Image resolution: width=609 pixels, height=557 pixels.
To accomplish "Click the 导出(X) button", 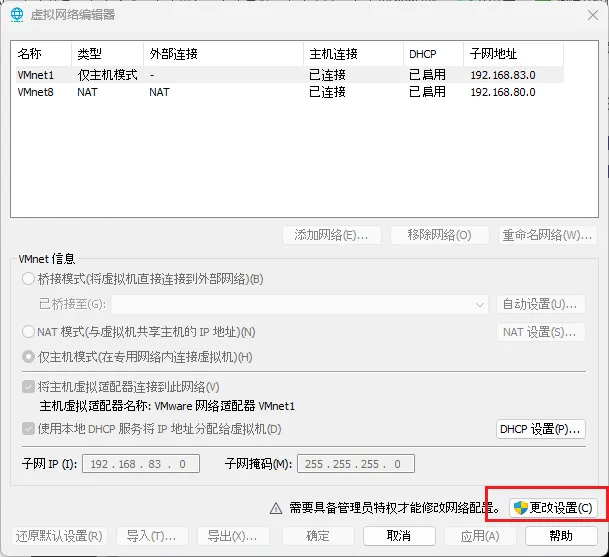I will 233,536.
